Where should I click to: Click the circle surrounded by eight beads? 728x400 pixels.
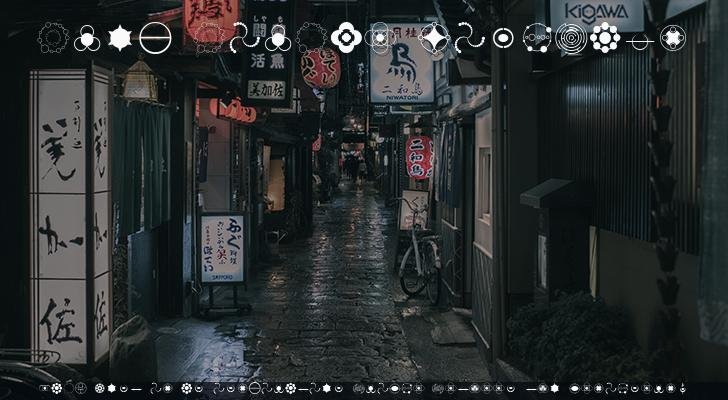click(x=605, y=38)
